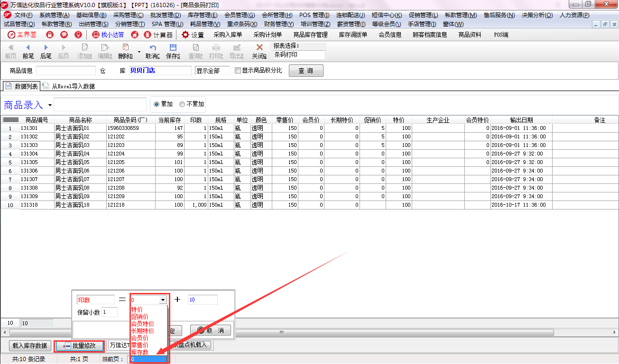Image resolution: width=619 pixels, height=364 pixels.
Task: Toggle the batch-edit formula dropdown arrow
Action: coord(163,300)
